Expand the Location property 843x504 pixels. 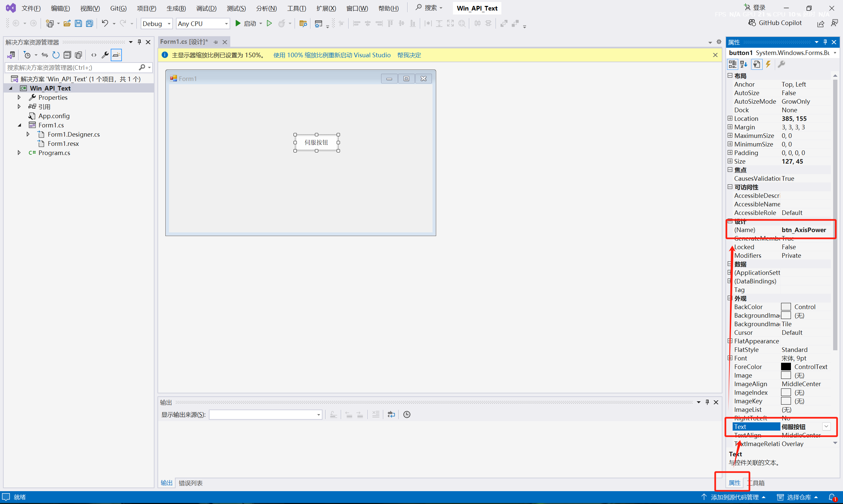pyautogui.click(x=730, y=119)
